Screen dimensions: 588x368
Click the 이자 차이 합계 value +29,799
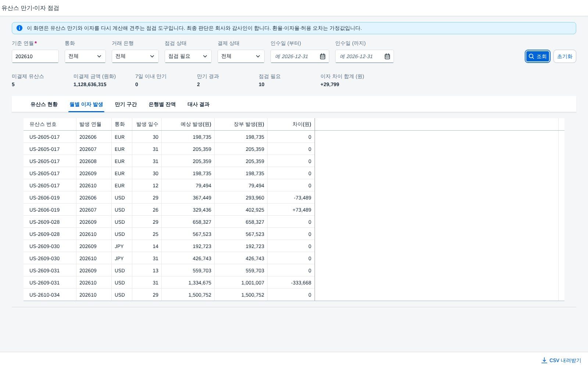point(330,84)
